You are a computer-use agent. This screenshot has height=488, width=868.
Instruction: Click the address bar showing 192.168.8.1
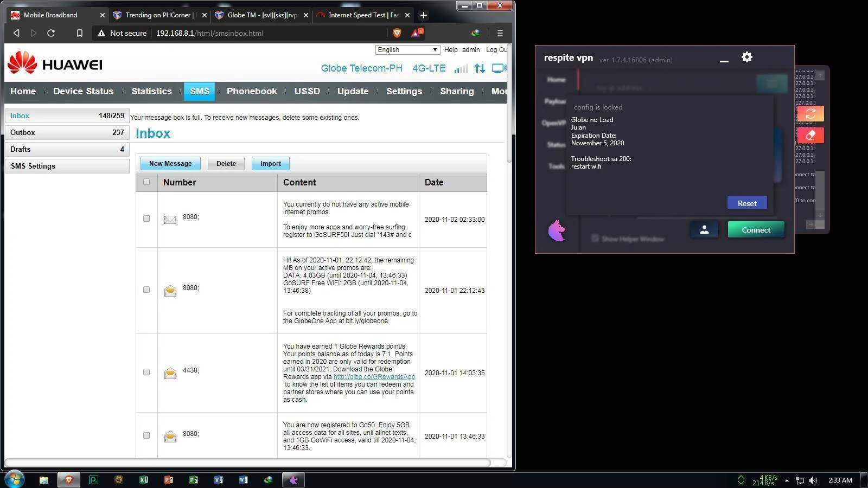tap(210, 33)
